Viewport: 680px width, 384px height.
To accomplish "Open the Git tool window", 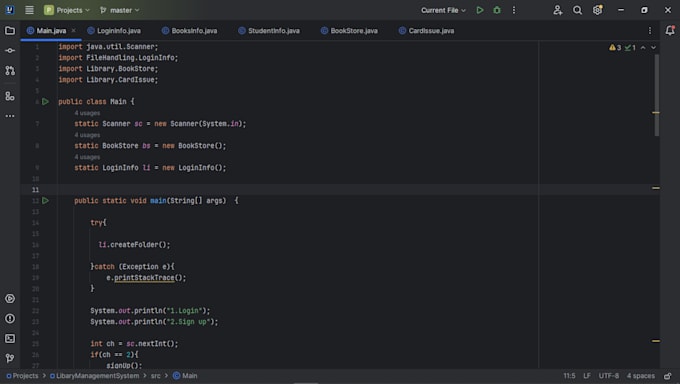I will pyautogui.click(x=10, y=358).
